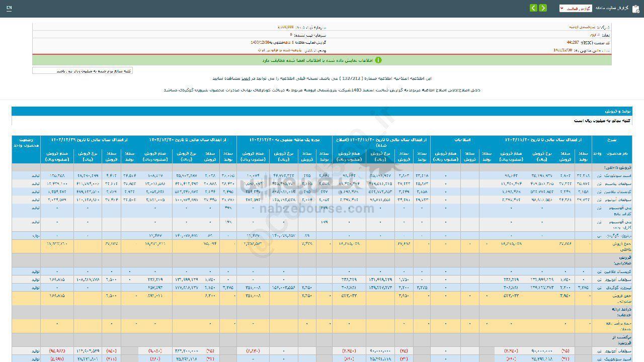Switch language via EN link
Image resolution: width=644 pixels, height=362 pixels.
click(x=9, y=9)
